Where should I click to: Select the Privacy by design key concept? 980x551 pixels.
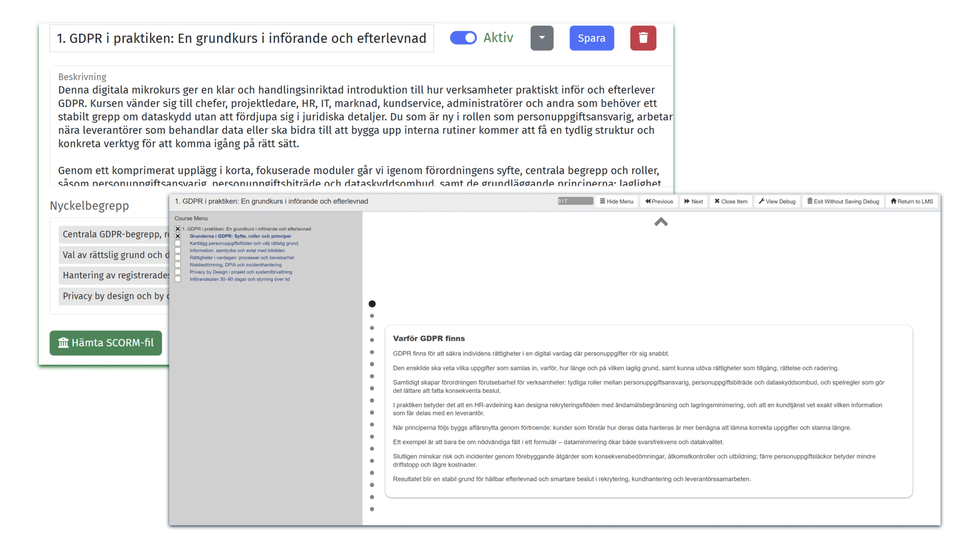click(x=114, y=296)
